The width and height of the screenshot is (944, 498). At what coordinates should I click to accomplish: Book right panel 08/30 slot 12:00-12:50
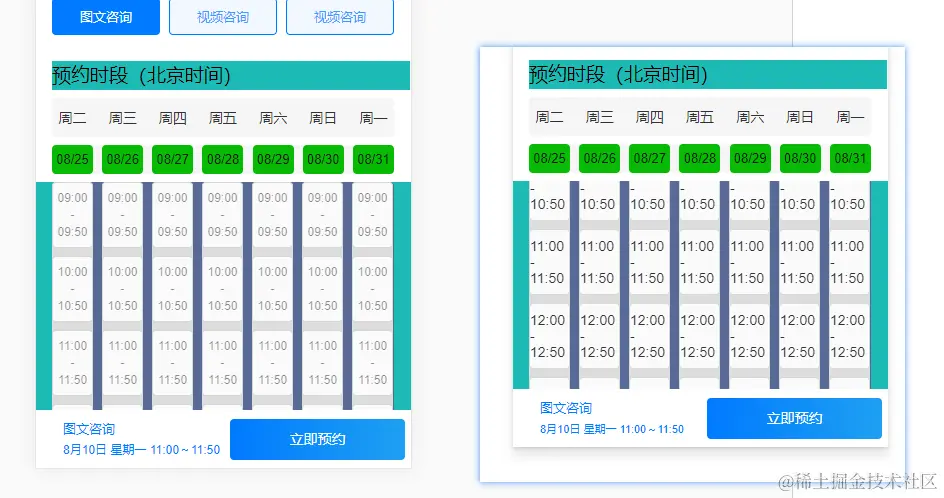[x=799, y=336]
